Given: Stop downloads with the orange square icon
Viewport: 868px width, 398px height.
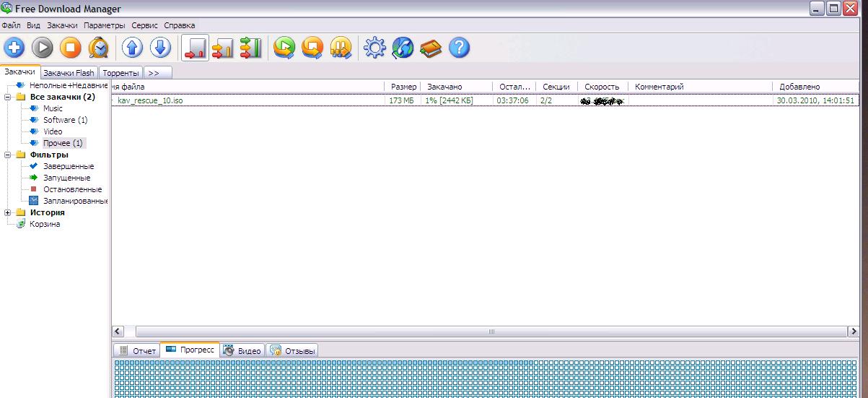Looking at the screenshot, I should (70, 48).
